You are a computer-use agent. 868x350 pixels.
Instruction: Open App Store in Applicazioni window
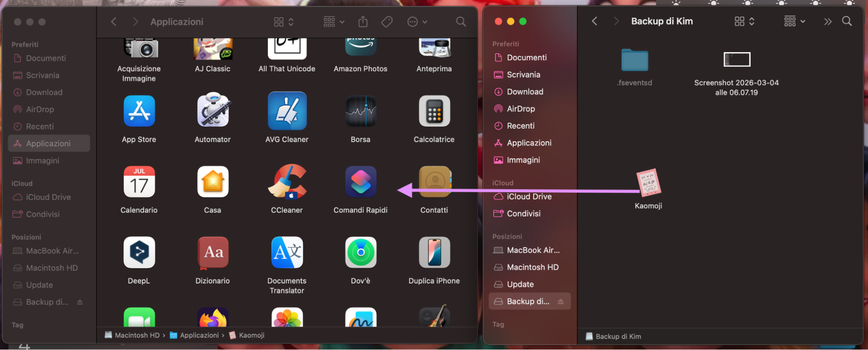tap(139, 111)
